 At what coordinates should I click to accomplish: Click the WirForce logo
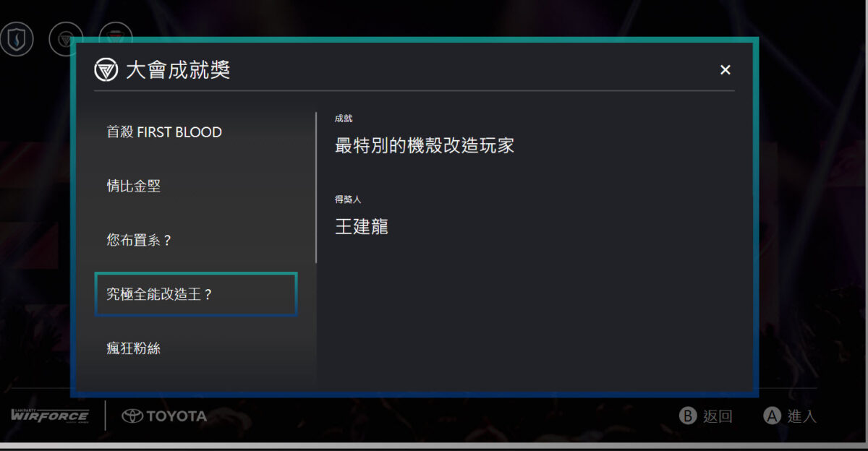click(x=50, y=415)
